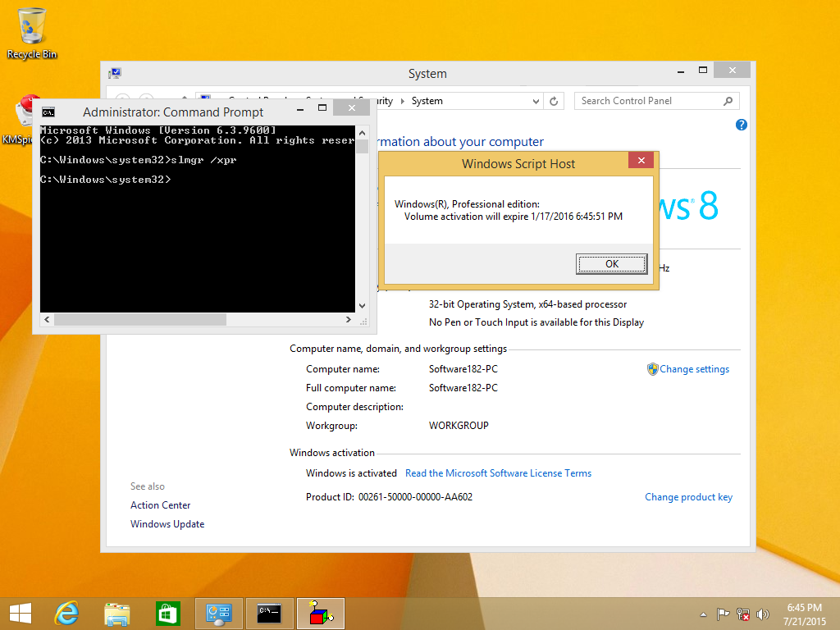Open Action Center under See also
Screen dimensions: 840x630
160,505
